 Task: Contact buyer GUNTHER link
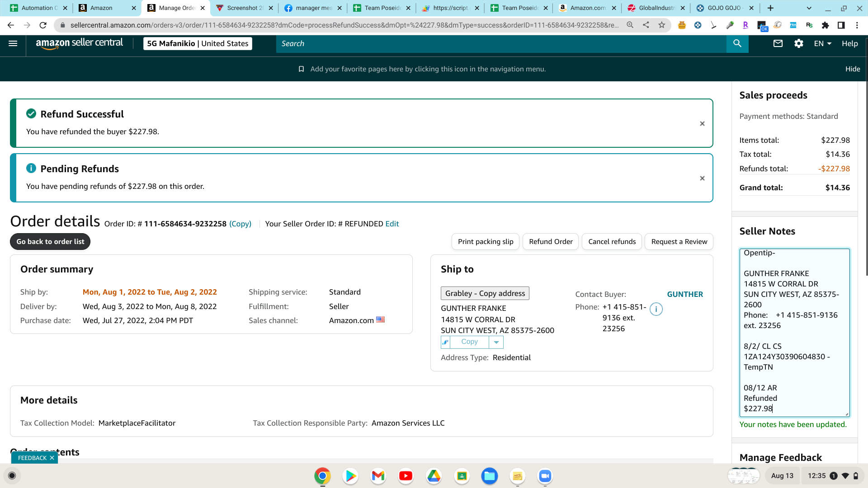tap(685, 294)
